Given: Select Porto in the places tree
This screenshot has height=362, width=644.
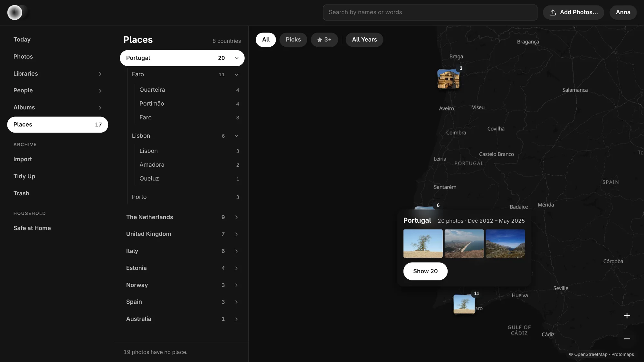Looking at the screenshot, I should (x=185, y=197).
